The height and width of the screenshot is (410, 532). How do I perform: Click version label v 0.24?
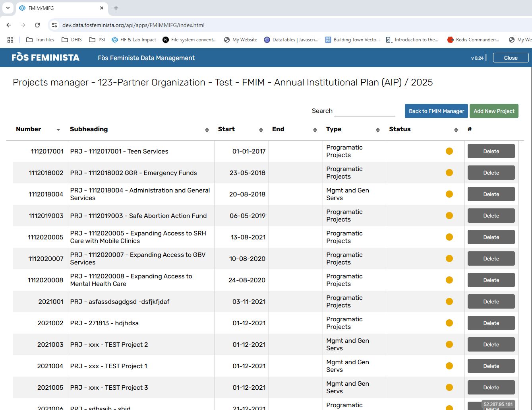pos(477,58)
